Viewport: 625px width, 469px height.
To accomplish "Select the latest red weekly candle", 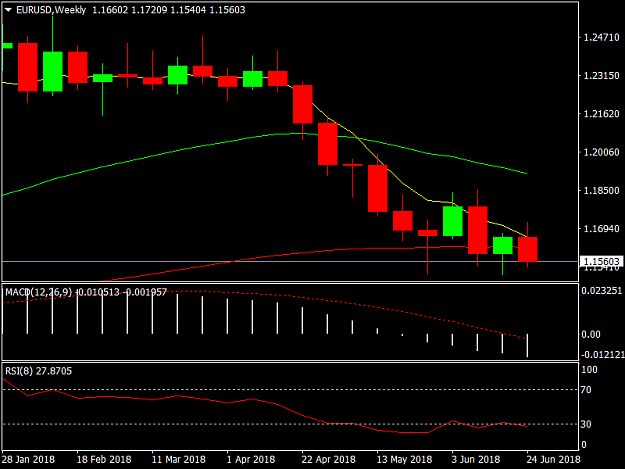I will coord(528,249).
